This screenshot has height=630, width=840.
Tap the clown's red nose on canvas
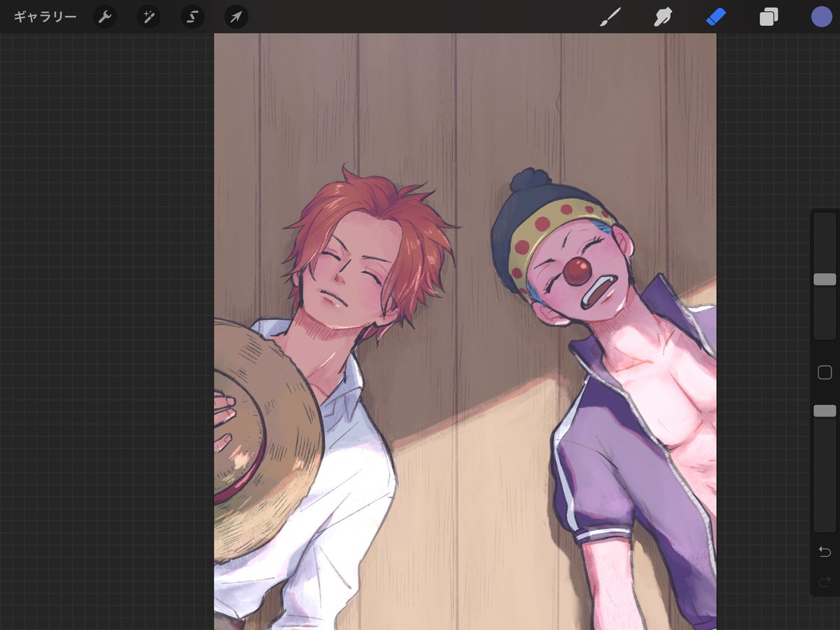click(577, 271)
